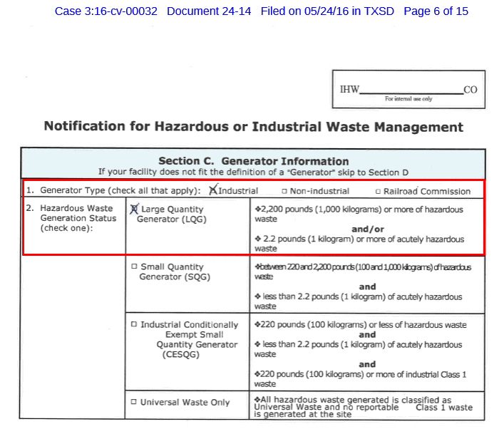
Task: Click "Document 24-14" in the page header
Action: [x=212, y=11]
